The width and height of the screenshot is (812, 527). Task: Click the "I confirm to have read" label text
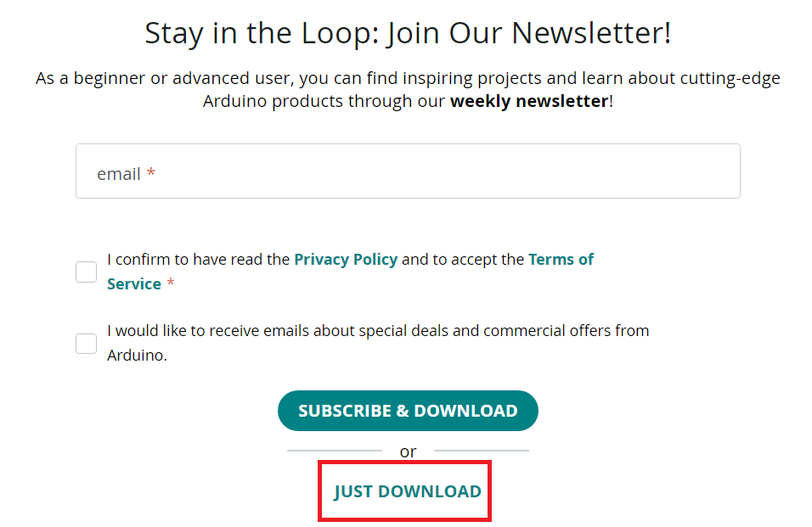[199, 260]
